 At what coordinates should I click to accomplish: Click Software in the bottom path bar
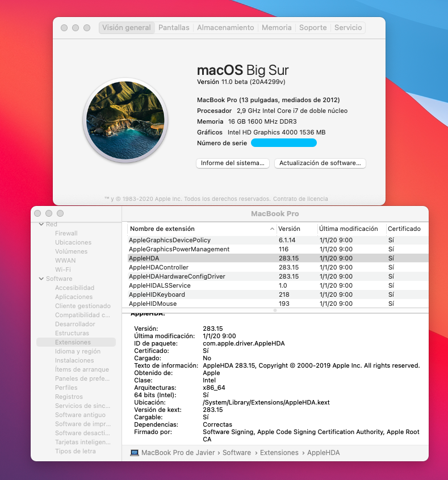tap(237, 452)
